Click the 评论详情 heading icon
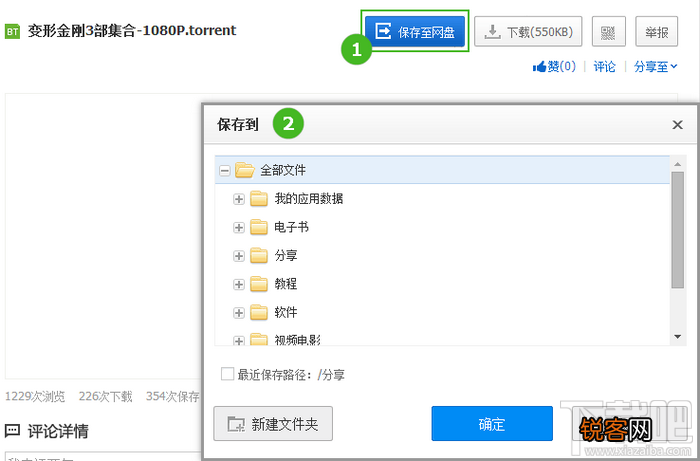 pos(12,431)
